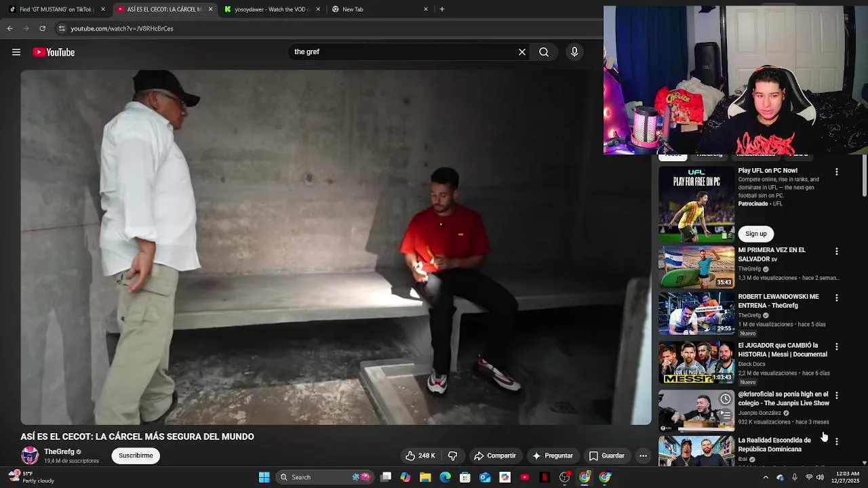Click the magnifier search button

click(x=544, y=52)
